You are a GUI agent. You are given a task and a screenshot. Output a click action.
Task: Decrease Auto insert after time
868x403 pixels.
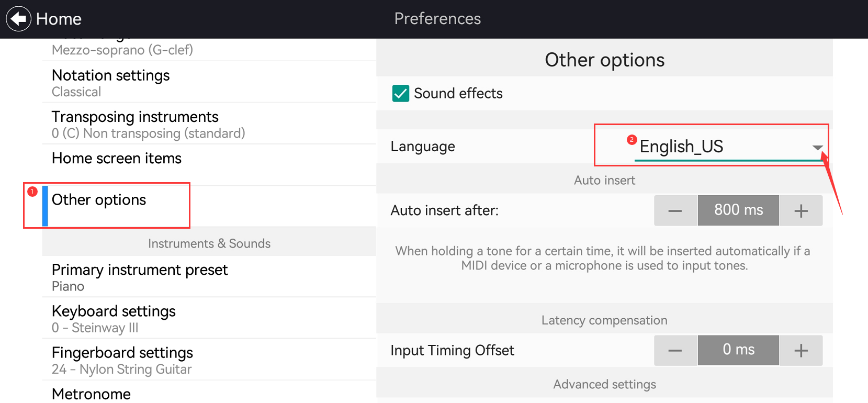click(675, 210)
